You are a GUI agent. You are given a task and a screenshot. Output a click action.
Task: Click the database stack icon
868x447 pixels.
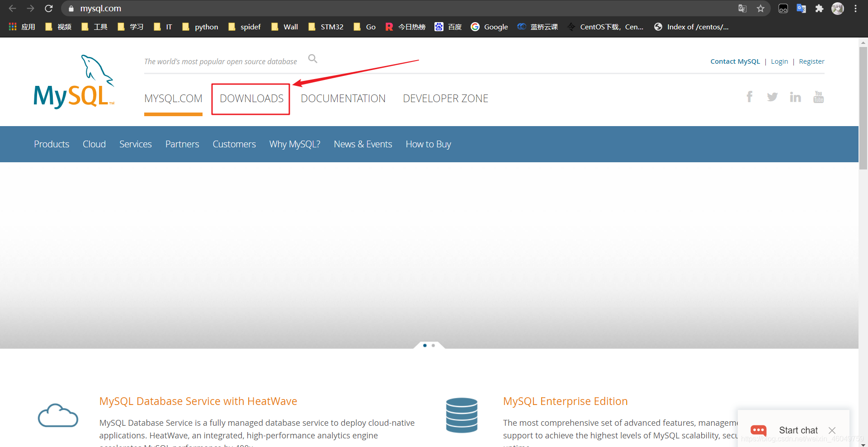point(462,415)
